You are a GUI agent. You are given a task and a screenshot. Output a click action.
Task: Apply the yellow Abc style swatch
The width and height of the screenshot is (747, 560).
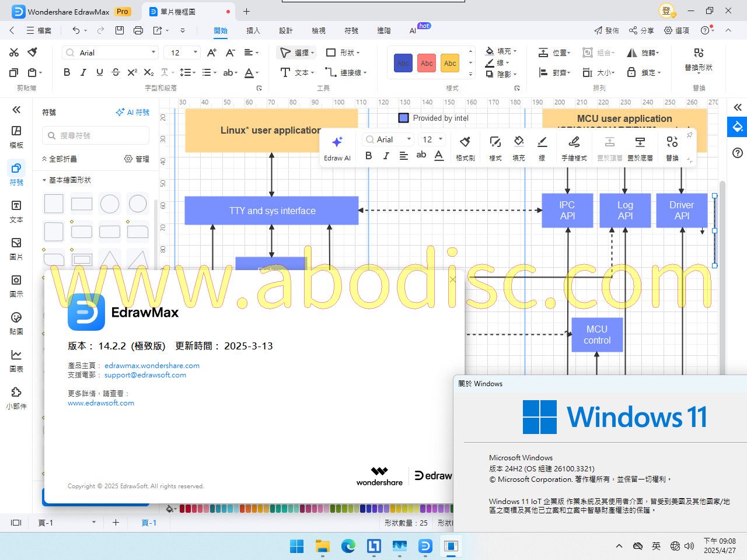[450, 63]
